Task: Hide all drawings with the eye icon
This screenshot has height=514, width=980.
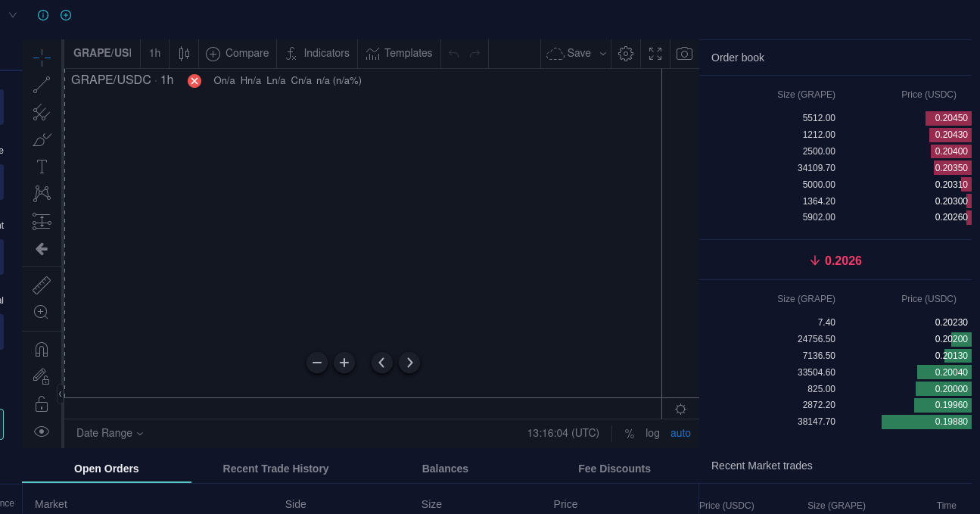Action: pyautogui.click(x=42, y=431)
